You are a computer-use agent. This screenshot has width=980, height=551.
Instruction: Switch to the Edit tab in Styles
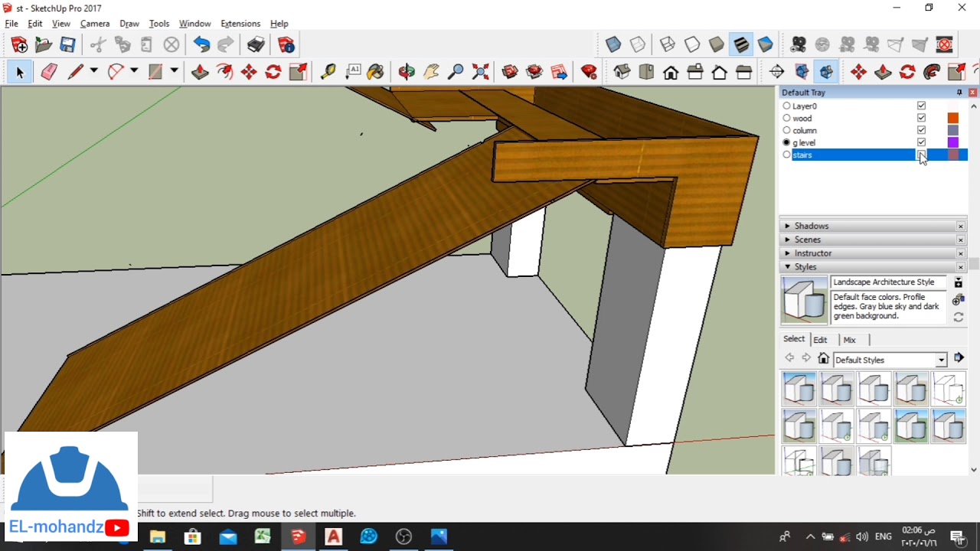click(x=820, y=340)
